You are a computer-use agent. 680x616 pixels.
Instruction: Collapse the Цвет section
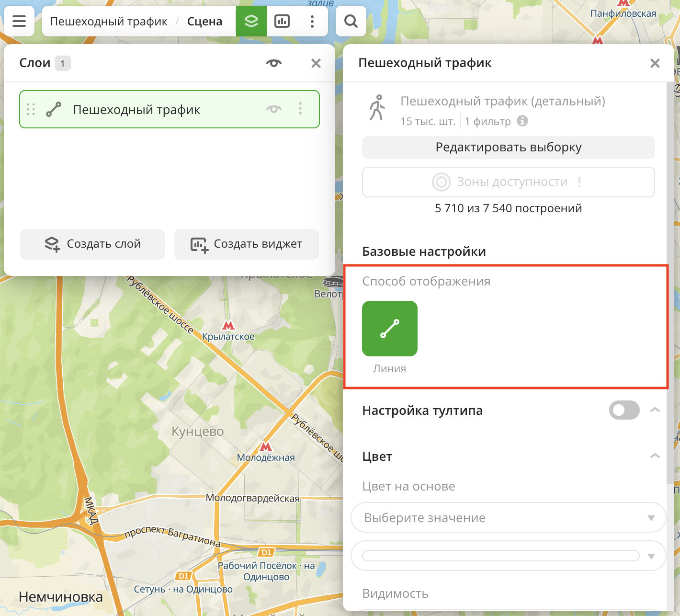[x=655, y=456]
